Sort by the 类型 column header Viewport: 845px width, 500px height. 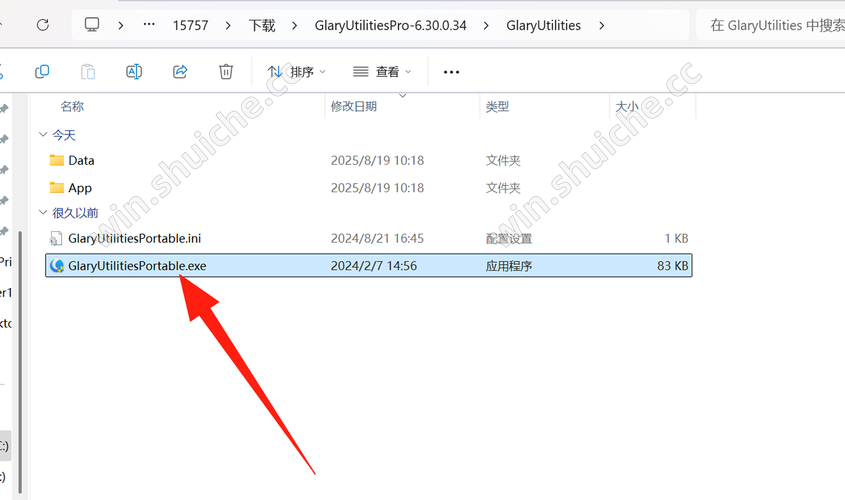point(497,106)
